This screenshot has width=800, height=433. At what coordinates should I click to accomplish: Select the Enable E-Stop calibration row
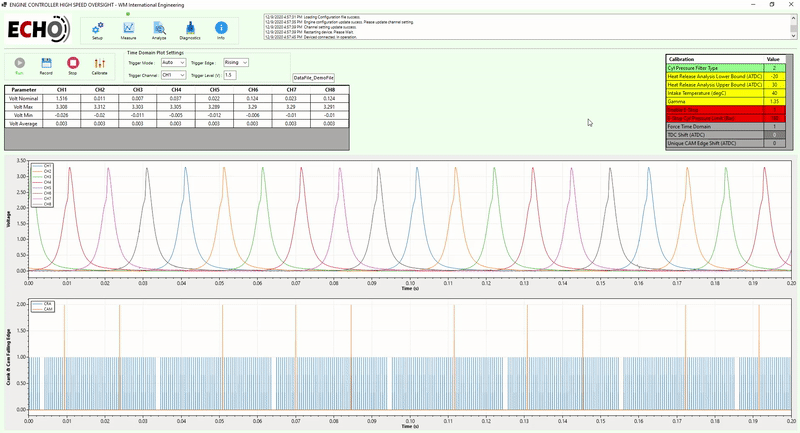(726, 110)
